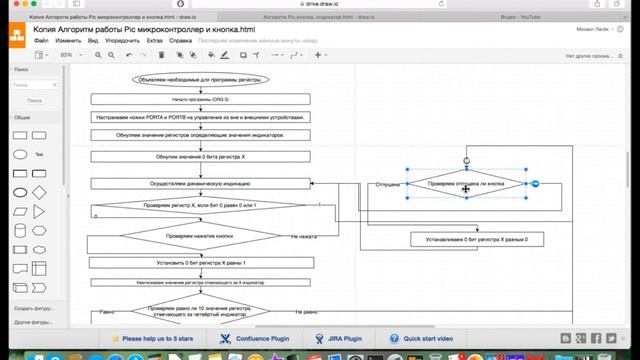Select the cloud shape in the palette
Screen dimensions: 640x360
coord(39,250)
